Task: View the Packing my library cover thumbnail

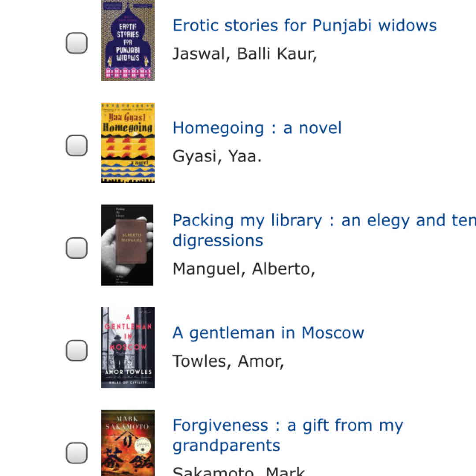Action: [x=127, y=245]
